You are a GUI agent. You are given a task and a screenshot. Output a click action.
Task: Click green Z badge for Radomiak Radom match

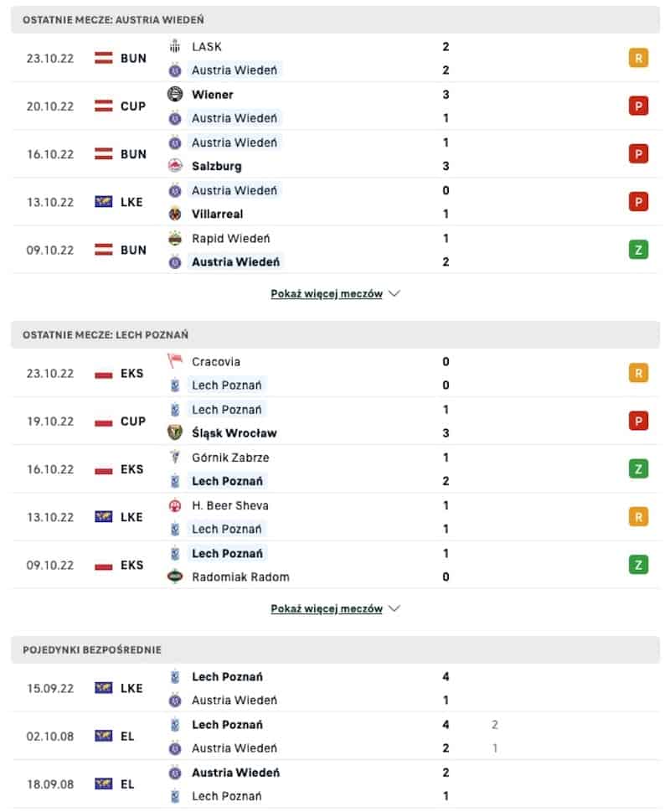tap(638, 565)
